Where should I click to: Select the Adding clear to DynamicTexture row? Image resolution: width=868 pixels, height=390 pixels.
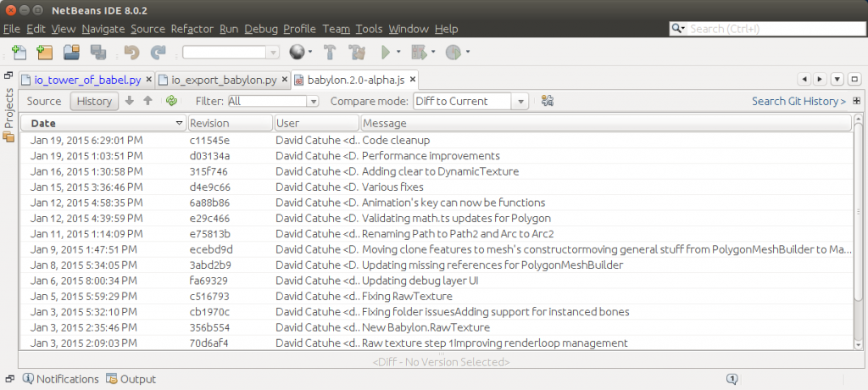[x=437, y=171]
